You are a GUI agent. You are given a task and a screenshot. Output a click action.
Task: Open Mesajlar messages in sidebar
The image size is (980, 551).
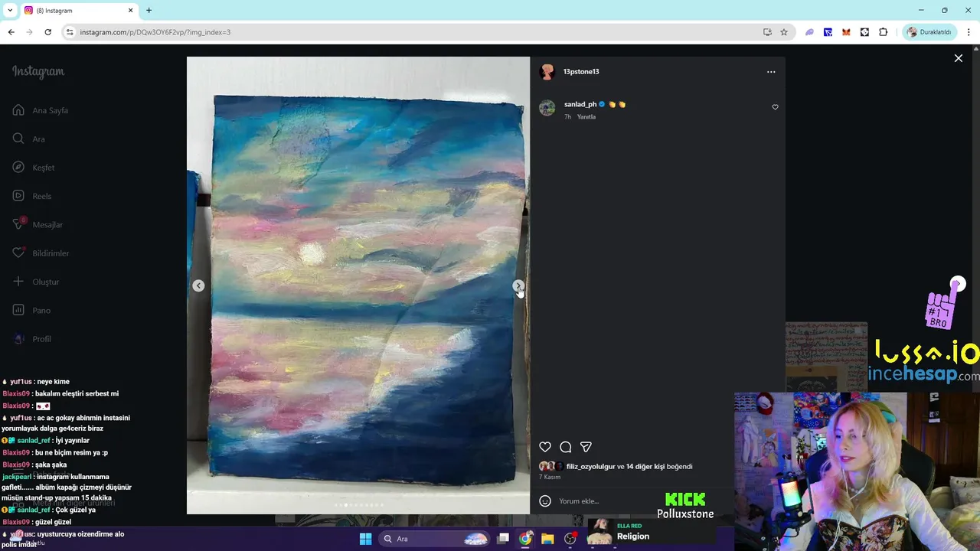click(x=38, y=224)
